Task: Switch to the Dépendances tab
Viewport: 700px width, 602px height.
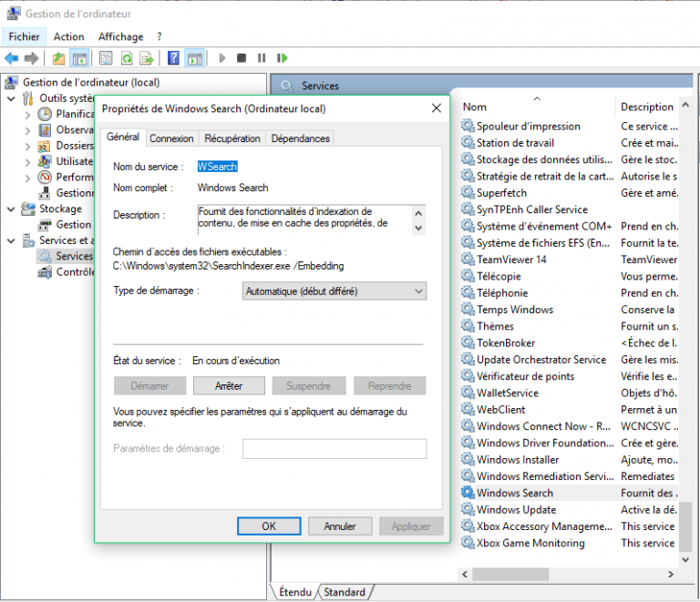Action: pyautogui.click(x=300, y=138)
